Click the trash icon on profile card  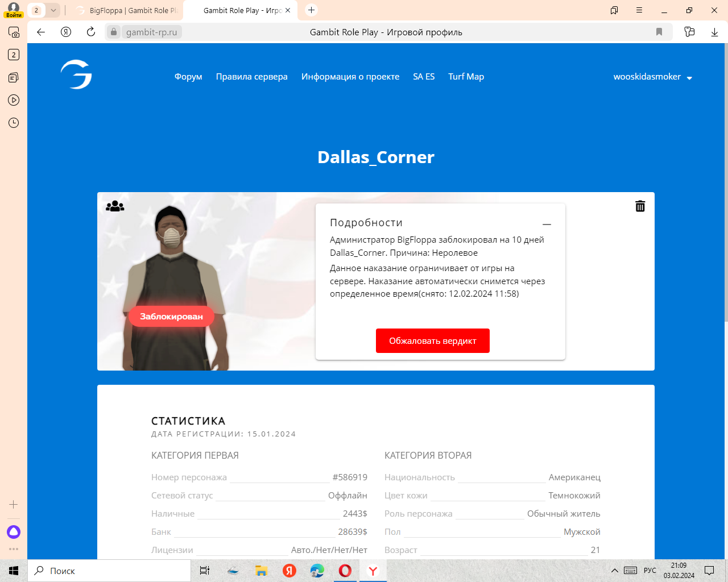640,206
